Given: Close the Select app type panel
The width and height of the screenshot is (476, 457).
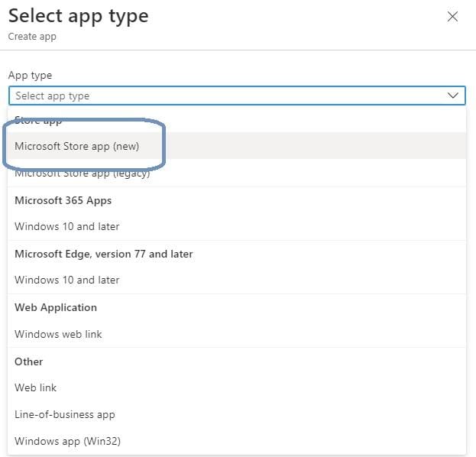Looking at the screenshot, I should pos(452,17).
